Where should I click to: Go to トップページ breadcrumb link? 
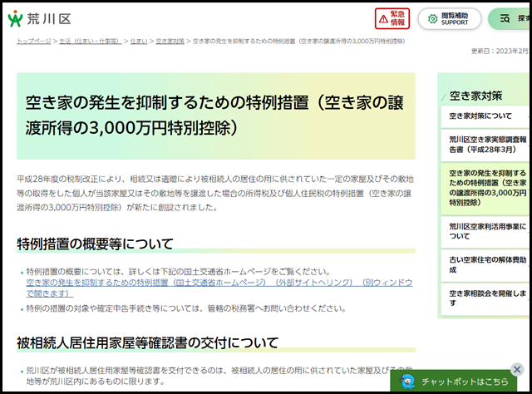pyautogui.click(x=34, y=41)
